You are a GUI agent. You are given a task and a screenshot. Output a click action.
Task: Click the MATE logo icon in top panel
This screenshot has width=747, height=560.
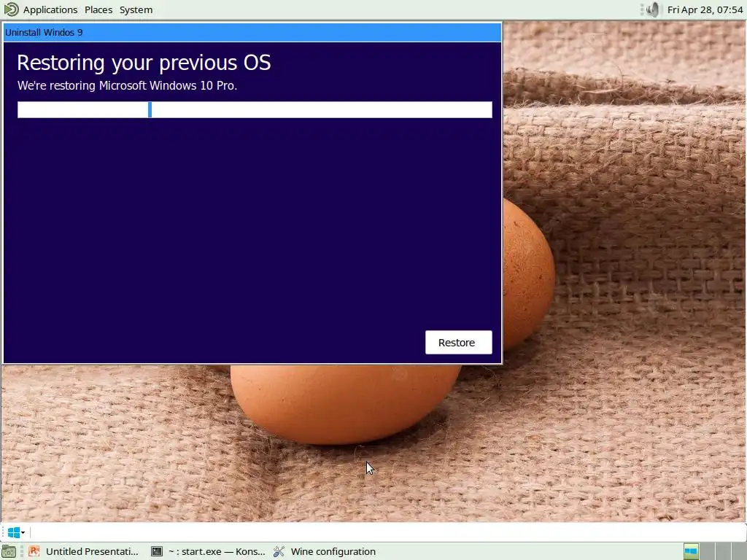pyautogui.click(x=11, y=9)
